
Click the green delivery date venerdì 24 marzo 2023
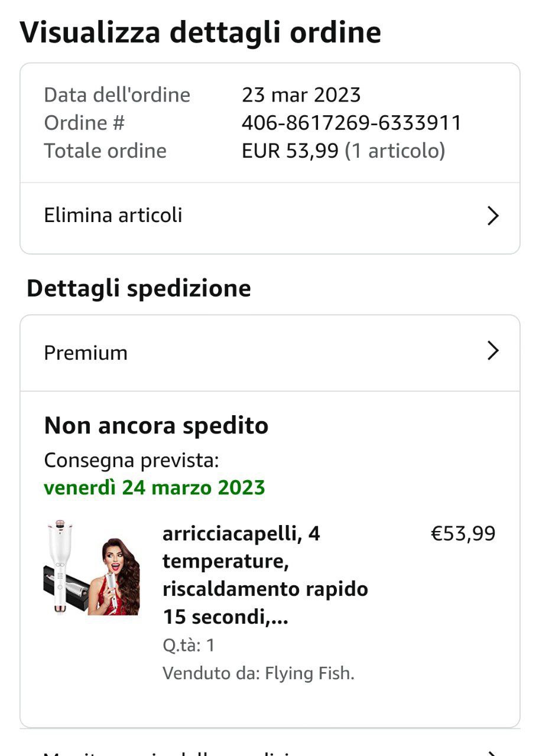(154, 488)
